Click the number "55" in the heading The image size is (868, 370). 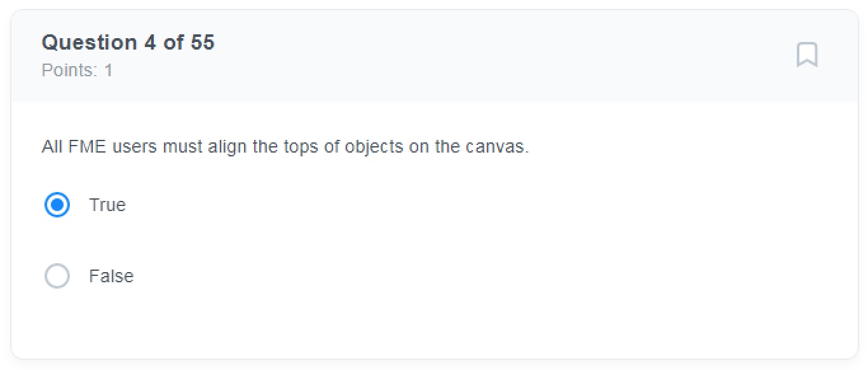click(203, 43)
